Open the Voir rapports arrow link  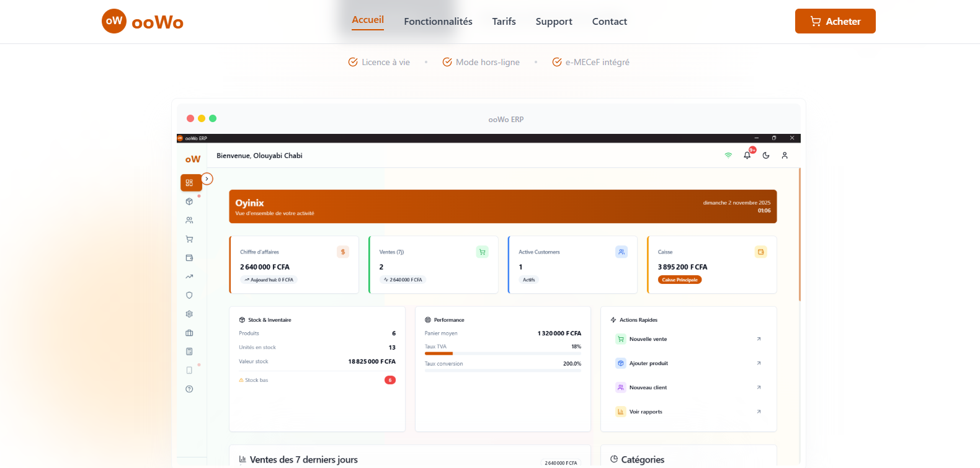[759, 412]
